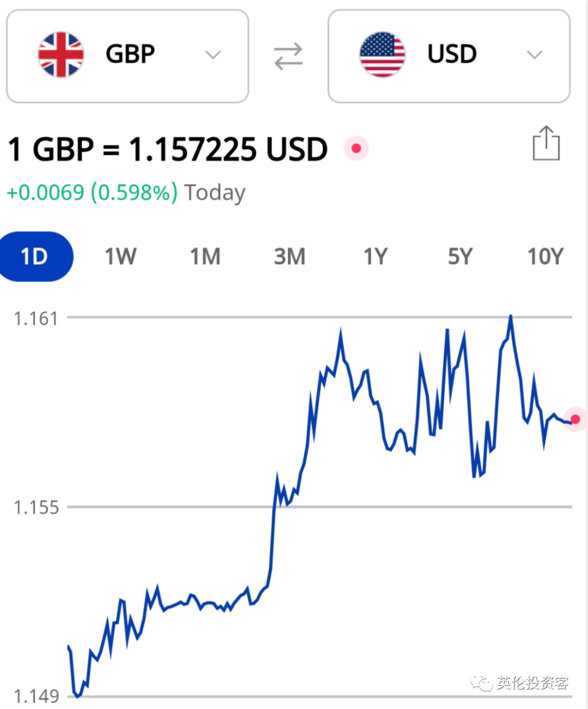Click the 1 GBP = 1.157225 USD rate
Screen dimensions: 588x709
168,149
